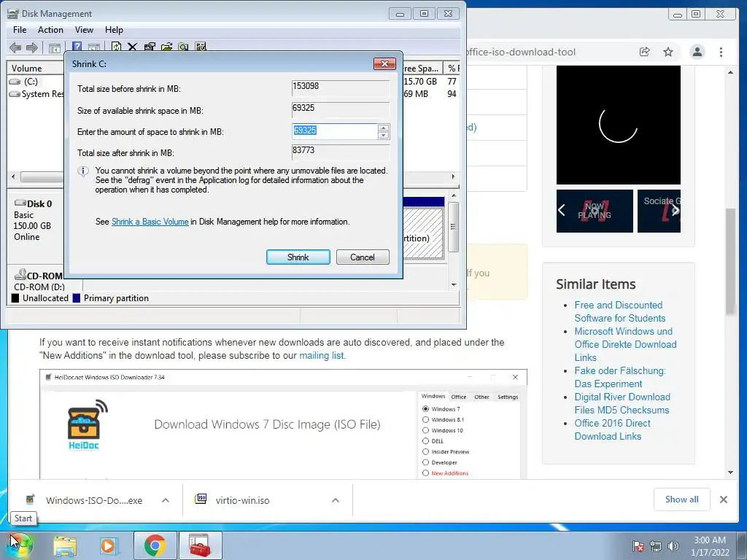This screenshot has height=560, width=747.
Task: Click the network tray icon
Action: click(x=656, y=546)
